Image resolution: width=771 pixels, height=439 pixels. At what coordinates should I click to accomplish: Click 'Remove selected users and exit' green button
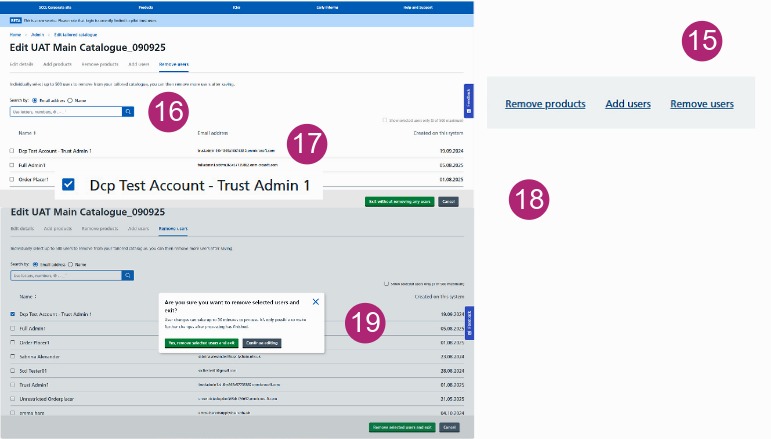point(402,427)
